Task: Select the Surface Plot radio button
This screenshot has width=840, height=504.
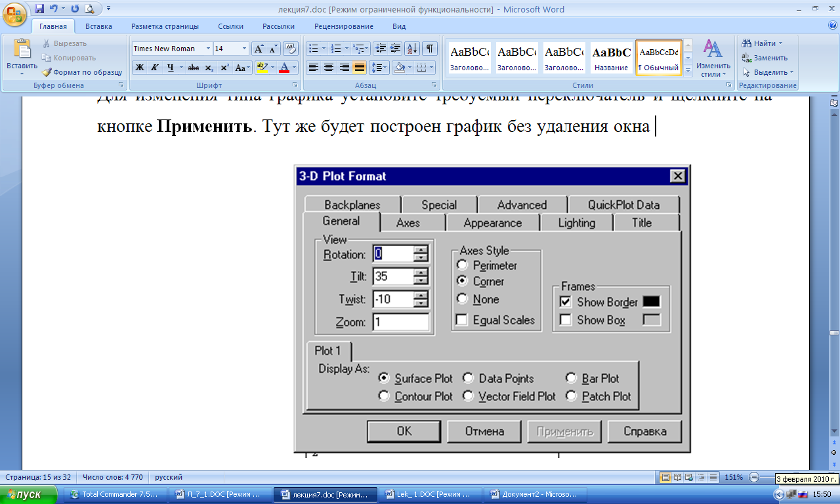Action: tap(384, 378)
